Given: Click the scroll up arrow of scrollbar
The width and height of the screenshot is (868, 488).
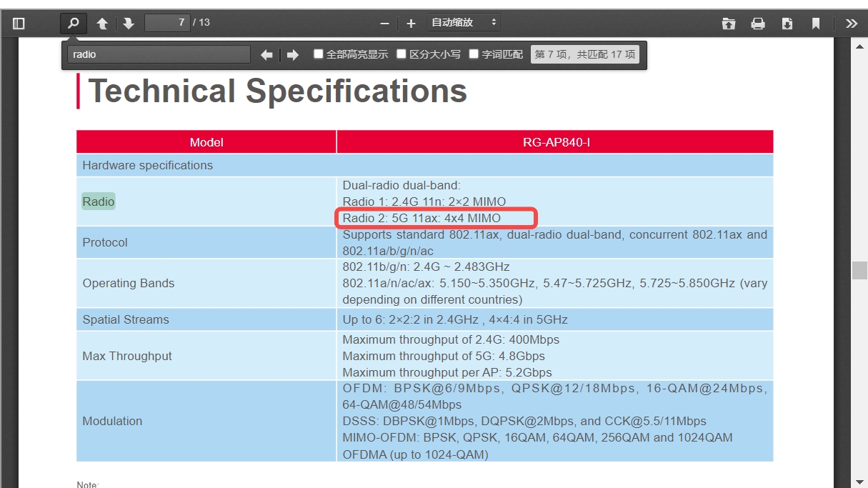Looking at the screenshot, I should pos(860,46).
